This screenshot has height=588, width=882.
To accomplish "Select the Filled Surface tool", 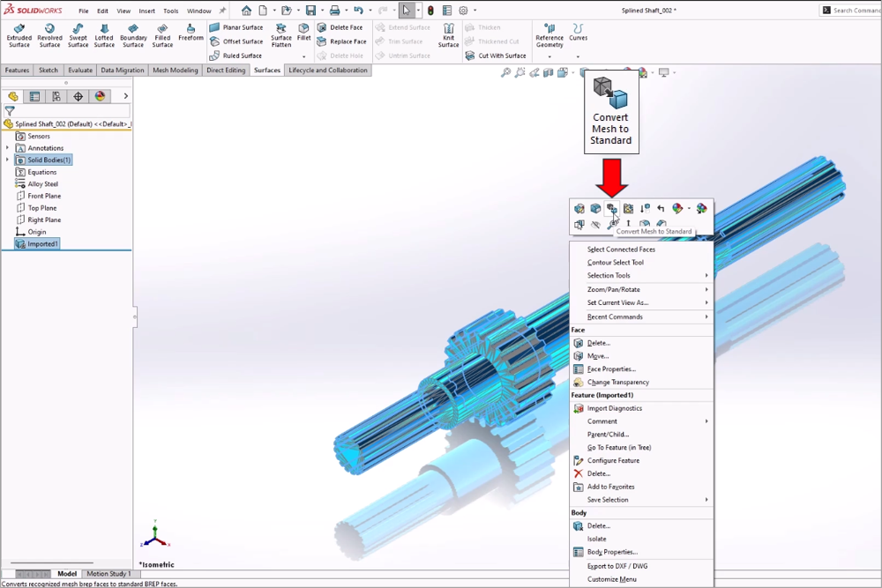I will (x=162, y=35).
